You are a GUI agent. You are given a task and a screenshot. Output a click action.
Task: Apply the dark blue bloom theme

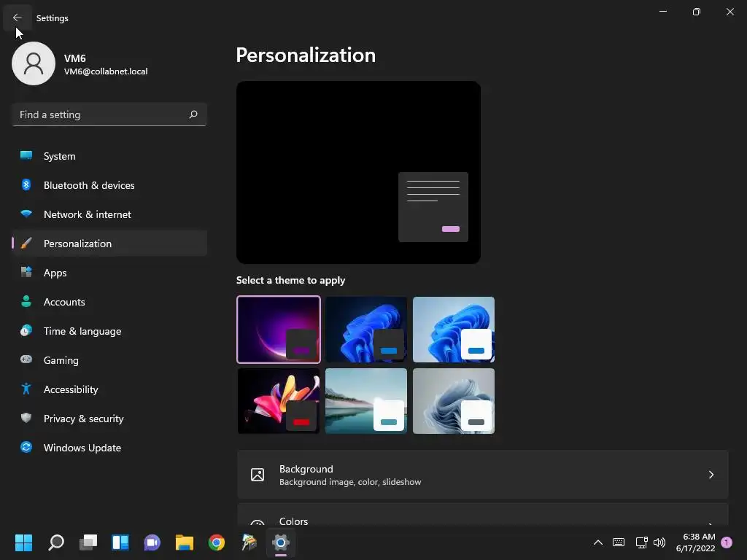[366, 330]
